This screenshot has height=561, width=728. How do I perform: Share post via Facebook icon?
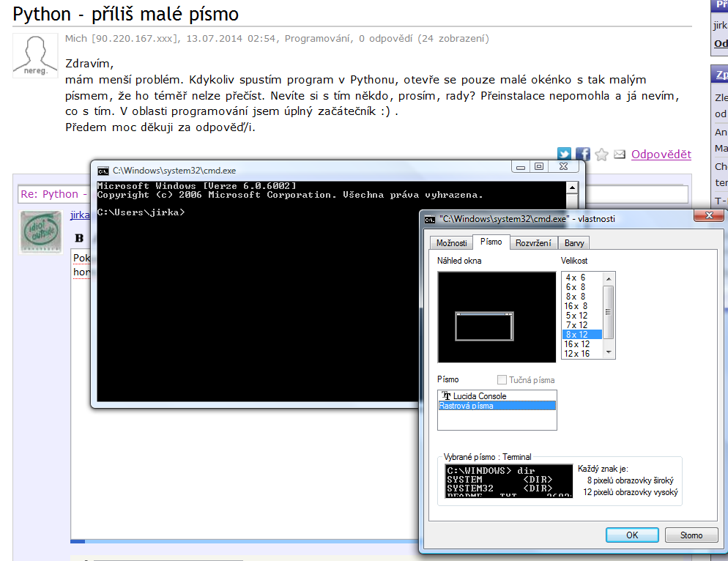583,154
